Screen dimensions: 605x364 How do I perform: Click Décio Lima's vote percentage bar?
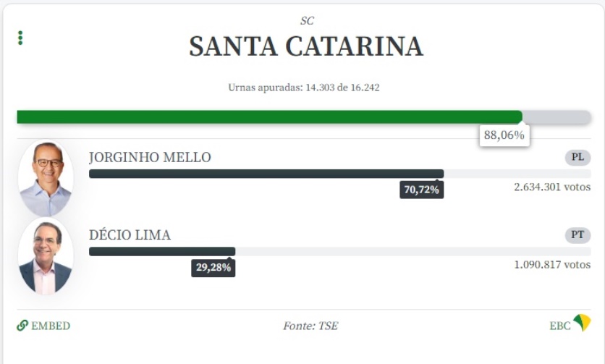tap(162, 252)
